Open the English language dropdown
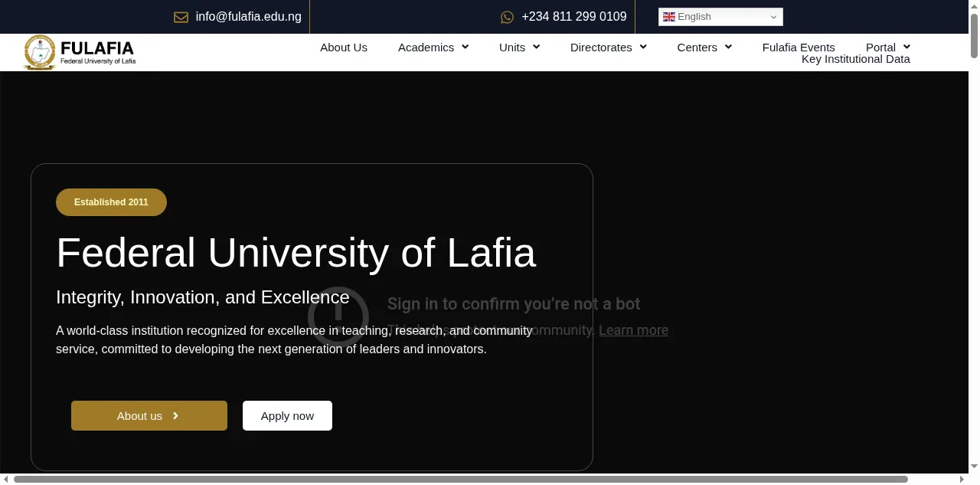The image size is (980, 485). [x=720, y=17]
